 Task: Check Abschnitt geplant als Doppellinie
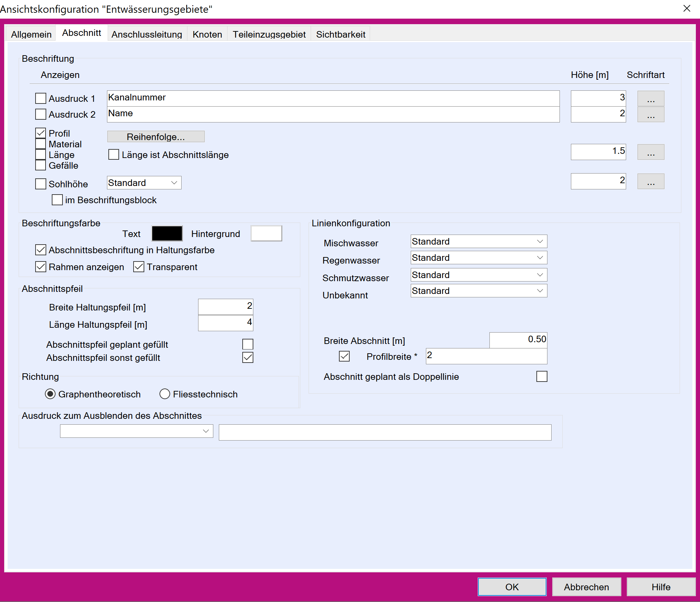point(542,376)
